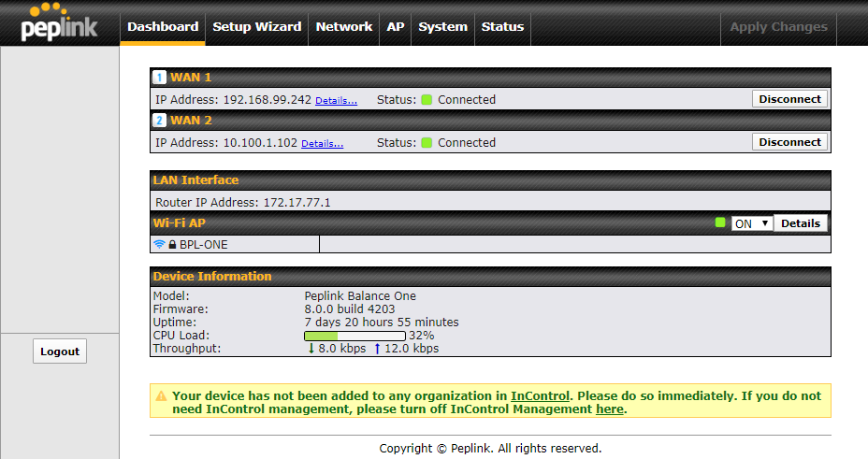
Task: Click the blue upload throughput arrow
Action: tap(377, 349)
